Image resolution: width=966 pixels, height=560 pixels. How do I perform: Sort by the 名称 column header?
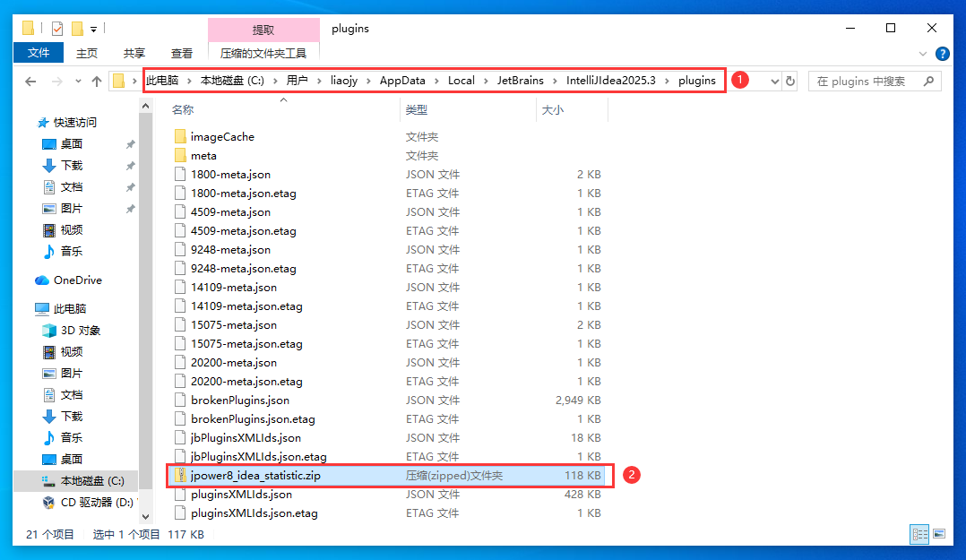click(x=183, y=109)
